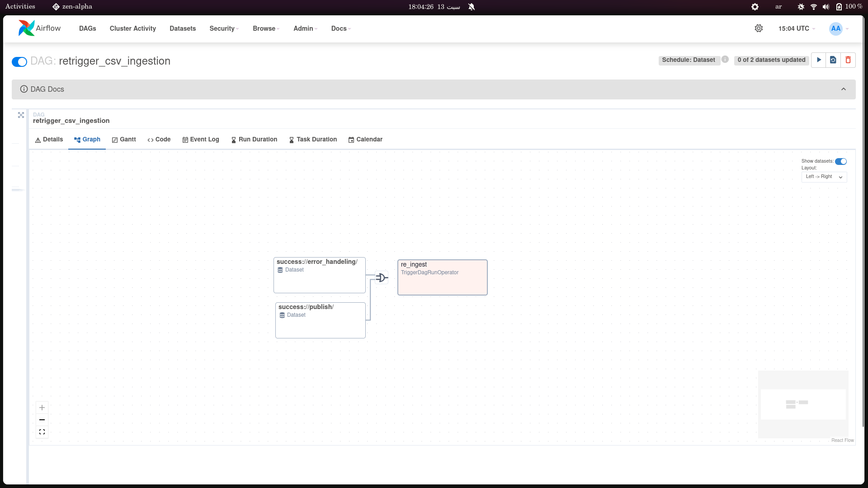Click the Gantt tab icon
868x488 pixels.
click(115, 140)
